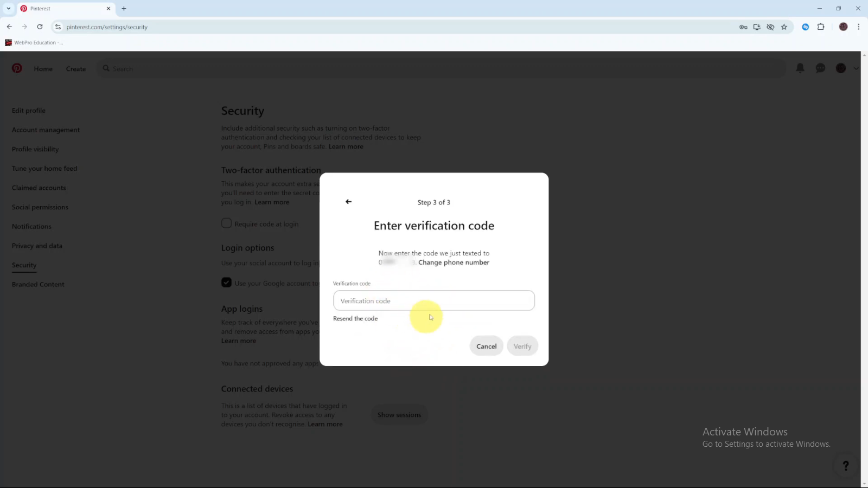The width and height of the screenshot is (868, 488).
Task: Open messages chat bubble icon
Action: (x=820, y=68)
